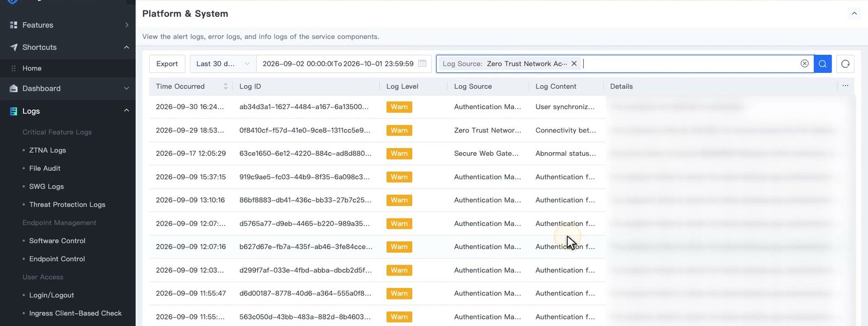Remove the Log Source filter tag
Viewport: 868px width, 326px height.
coord(574,64)
